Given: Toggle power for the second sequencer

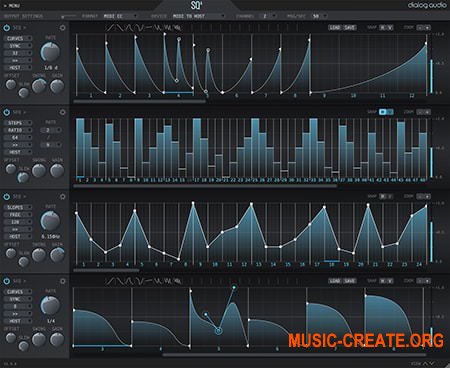Looking at the screenshot, I should (7, 112).
